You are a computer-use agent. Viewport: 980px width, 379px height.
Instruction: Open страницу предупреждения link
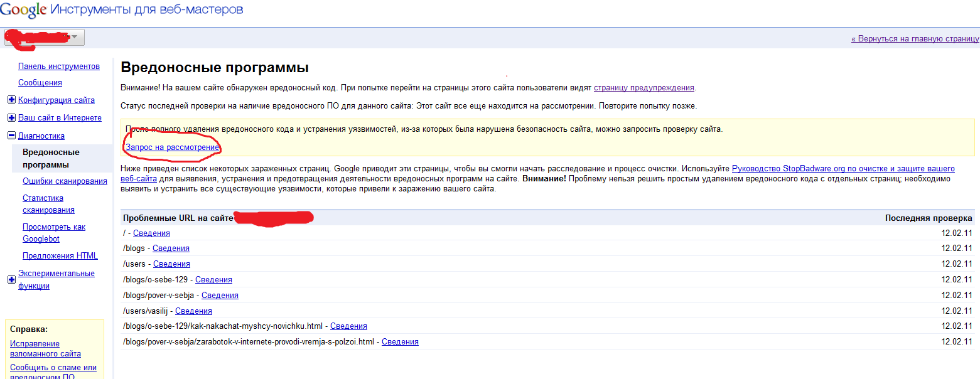point(644,88)
